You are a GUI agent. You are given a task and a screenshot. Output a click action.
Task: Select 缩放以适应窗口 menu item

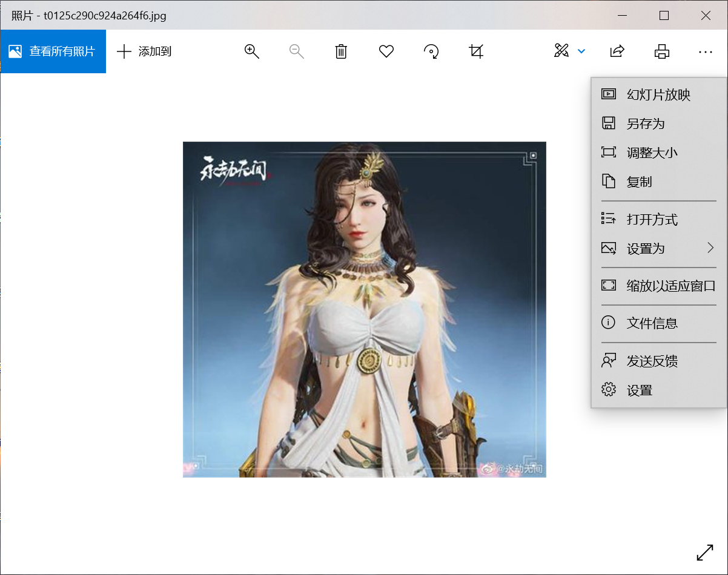659,286
